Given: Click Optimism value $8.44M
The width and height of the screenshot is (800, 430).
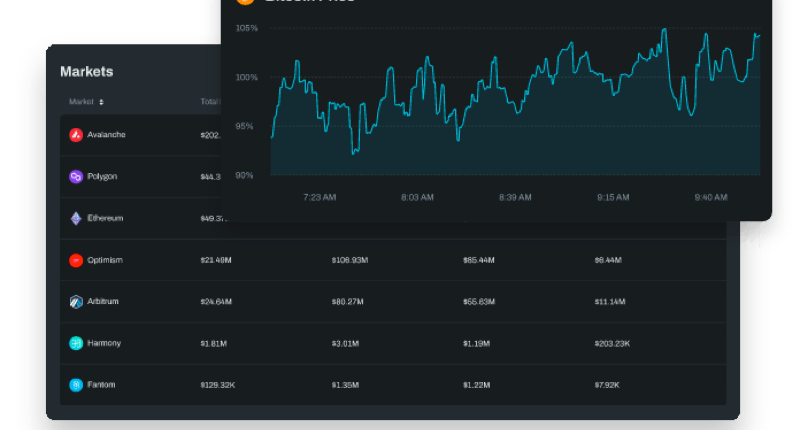Looking at the screenshot, I should coord(608,260).
